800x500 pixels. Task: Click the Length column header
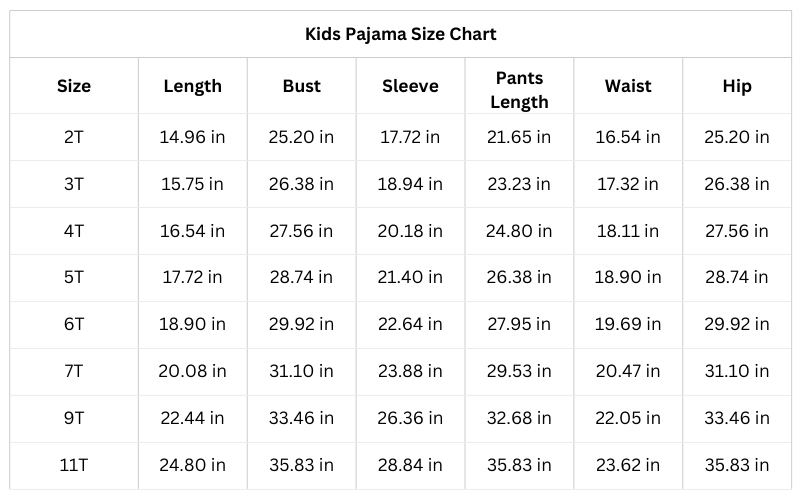[x=192, y=86]
